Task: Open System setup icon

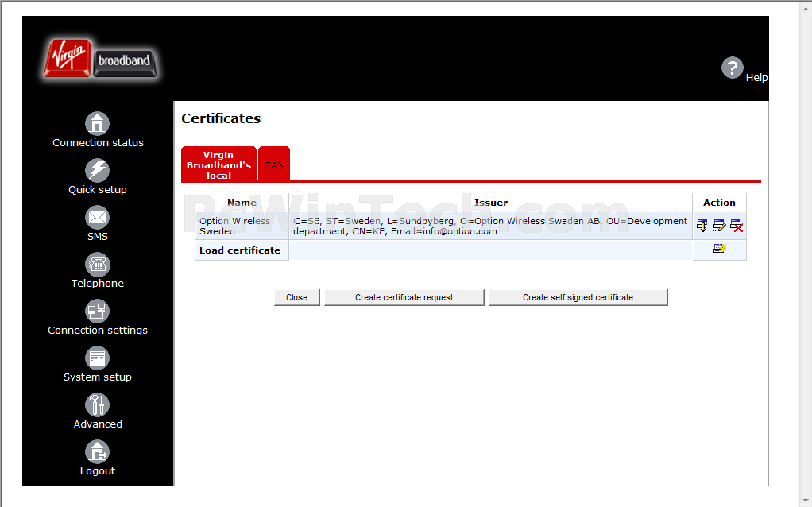Action: pyautogui.click(x=98, y=358)
